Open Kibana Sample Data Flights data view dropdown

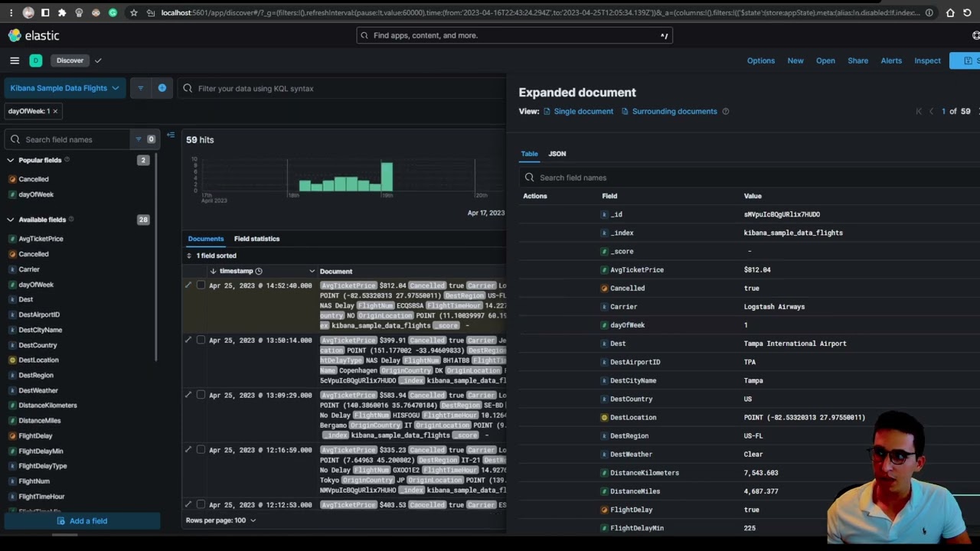[64, 88]
